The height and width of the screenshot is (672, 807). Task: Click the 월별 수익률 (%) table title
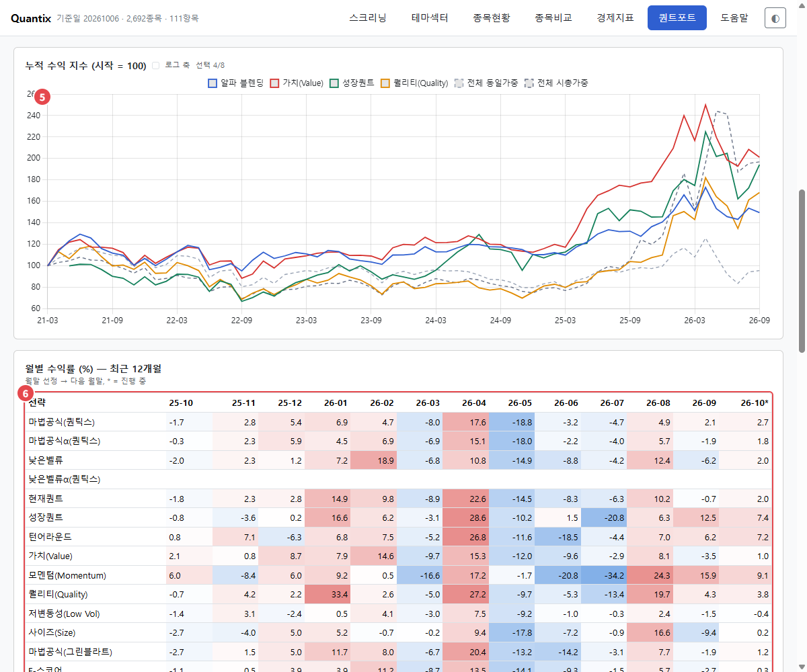(x=93, y=368)
